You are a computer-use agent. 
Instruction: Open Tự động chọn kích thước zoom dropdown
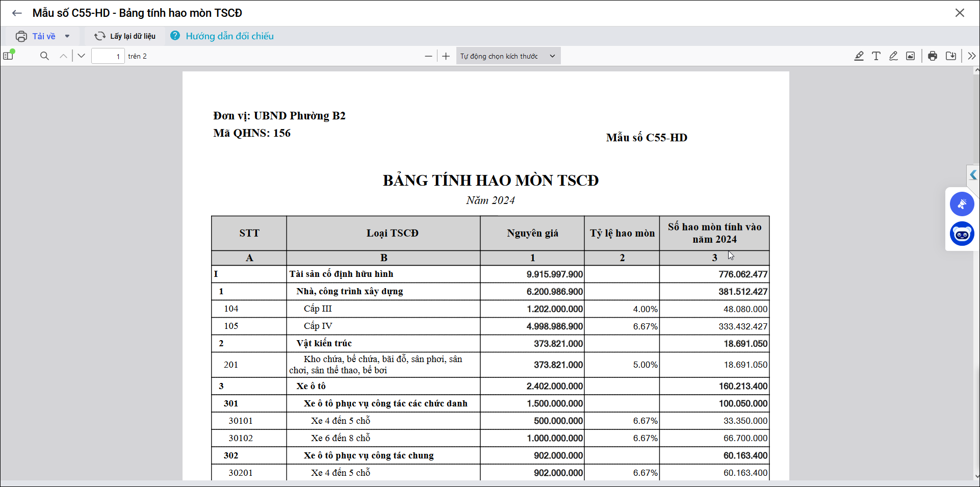point(508,56)
